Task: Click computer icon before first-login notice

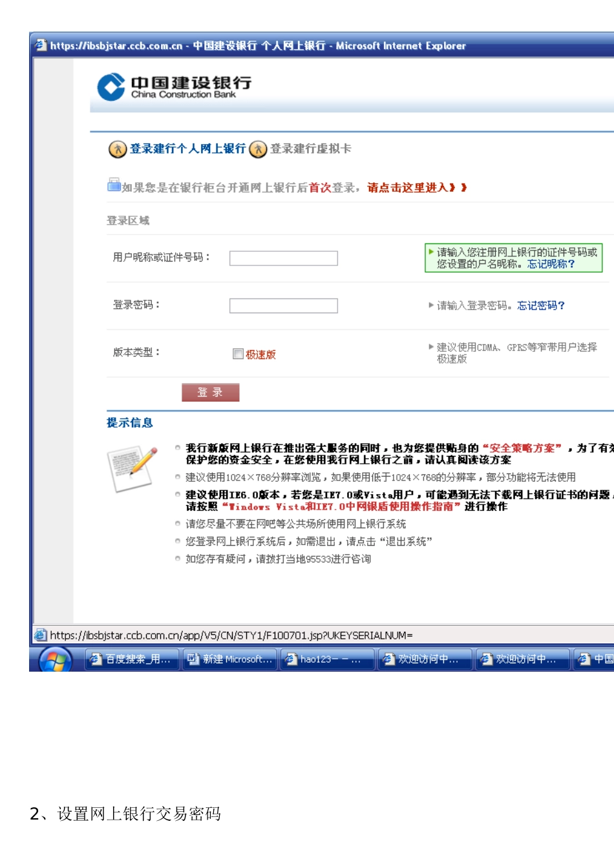Action: (x=114, y=185)
